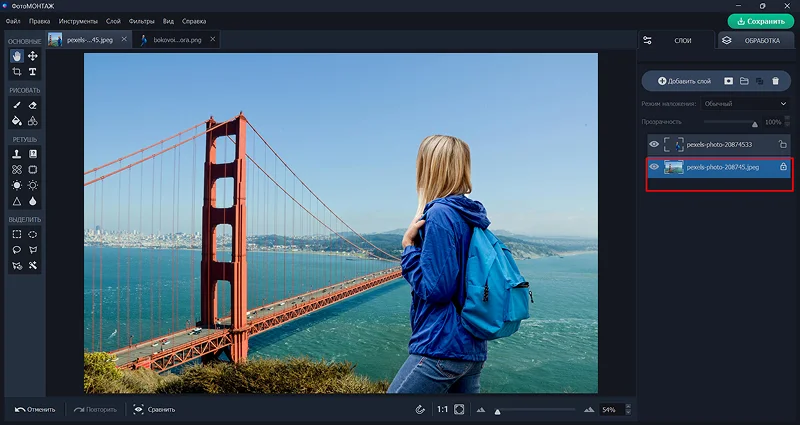The image size is (800, 425).
Task: Close the pexels-...45.jpeg tab
Action: tap(124, 39)
